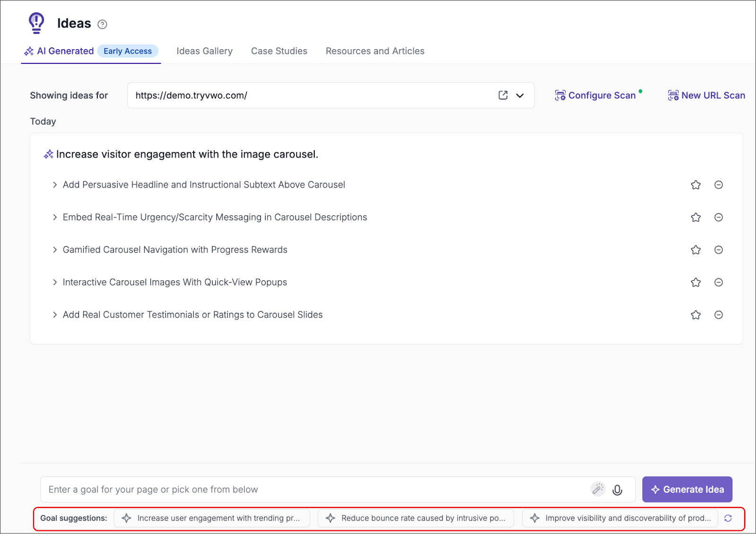Pick Increase user engagement with trending suggestion
Image resolution: width=756 pixels, height=534 pixels.
tap(212, 518)
